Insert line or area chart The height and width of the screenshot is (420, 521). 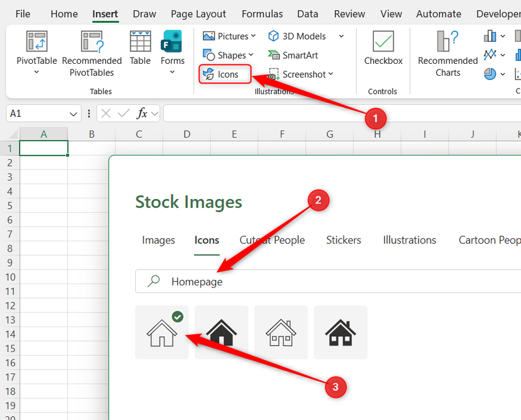click(490, 54)
